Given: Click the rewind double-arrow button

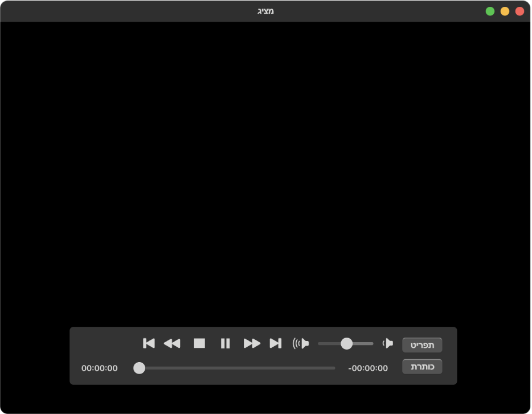Looking at the screenshot, I should [172, 344].
